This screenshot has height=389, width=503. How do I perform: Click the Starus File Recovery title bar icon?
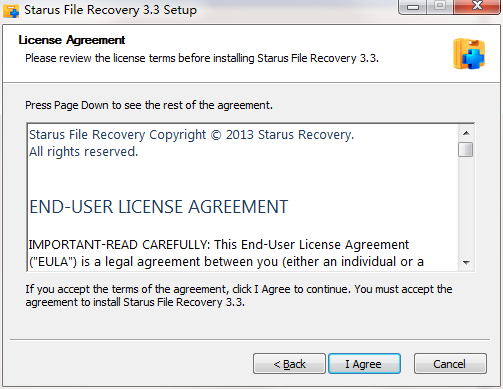(x=11, y=10)
